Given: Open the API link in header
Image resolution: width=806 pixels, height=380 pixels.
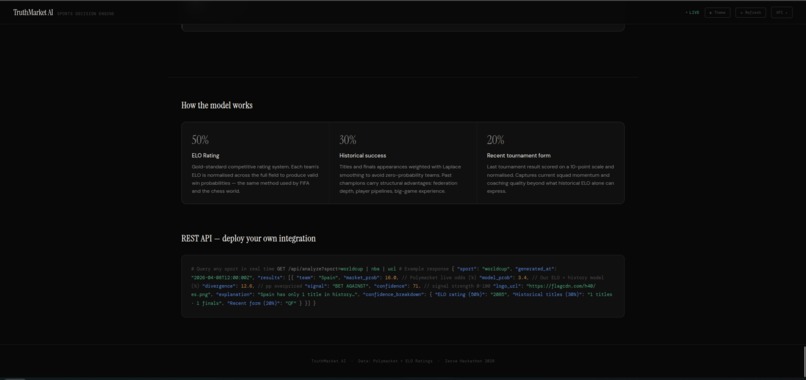Looking at the screenshot, I should coord(781,12).
